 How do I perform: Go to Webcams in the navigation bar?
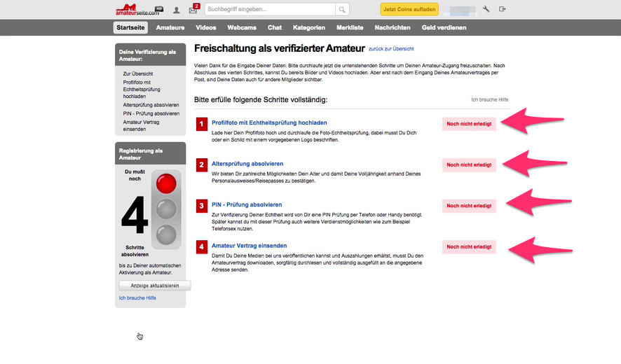242,28
